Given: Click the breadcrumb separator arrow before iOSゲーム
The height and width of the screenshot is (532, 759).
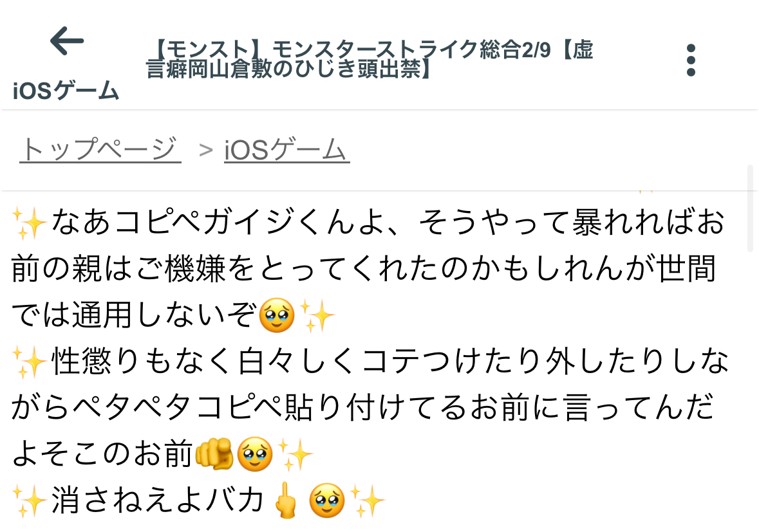Looking at the screenshot, I should [x=206, y=150].
